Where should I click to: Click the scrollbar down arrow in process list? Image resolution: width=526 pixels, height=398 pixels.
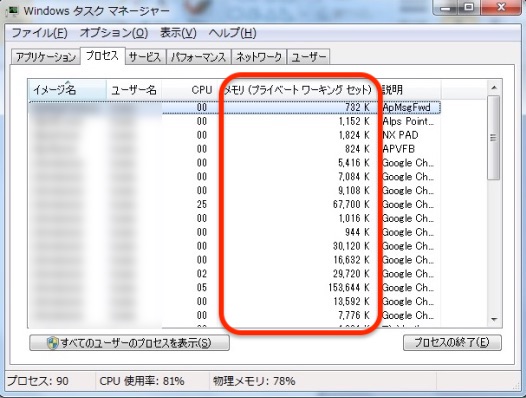click(494, 319)
